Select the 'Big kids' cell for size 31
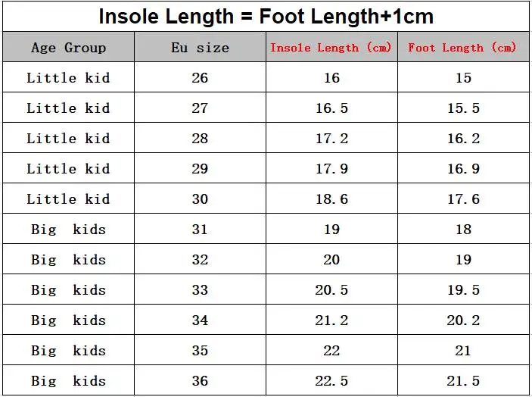This screenshot has height=397, width=532. tap(68, 230)
